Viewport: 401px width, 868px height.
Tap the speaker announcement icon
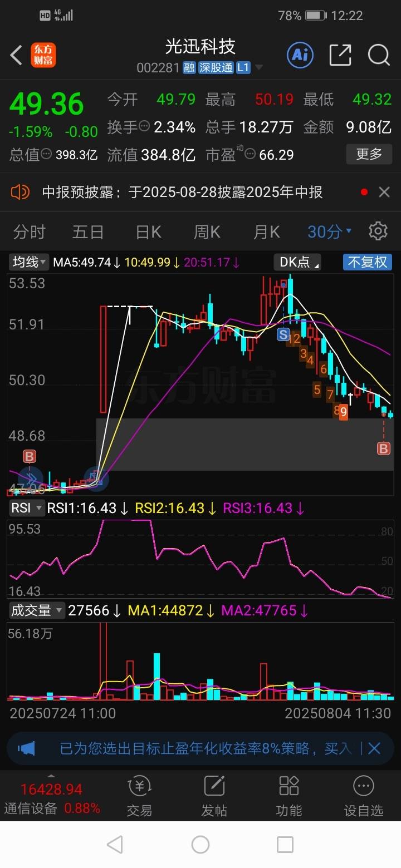pyautogui.click(x=20, y=193)
